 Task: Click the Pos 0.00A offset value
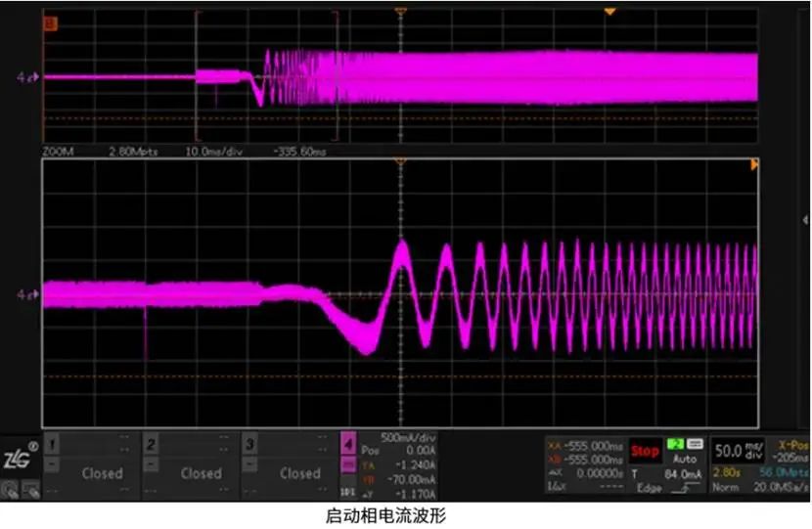421,451
